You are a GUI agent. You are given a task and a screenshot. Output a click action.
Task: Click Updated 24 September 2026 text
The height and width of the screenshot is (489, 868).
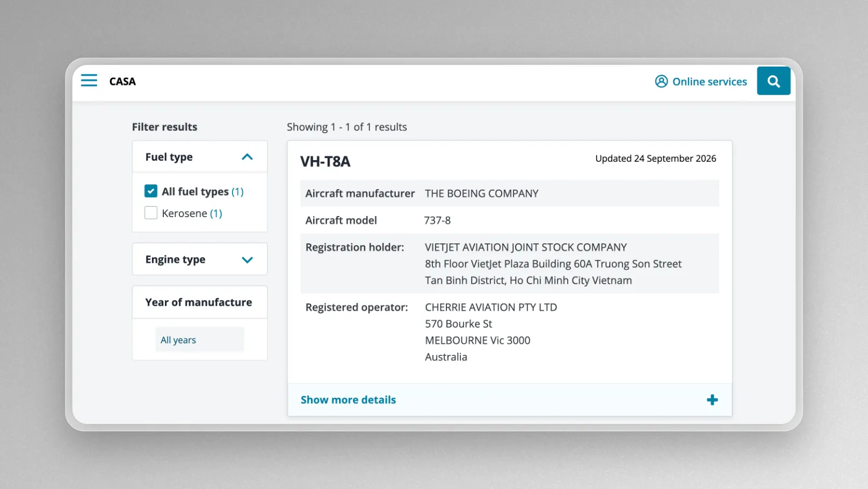656,159
